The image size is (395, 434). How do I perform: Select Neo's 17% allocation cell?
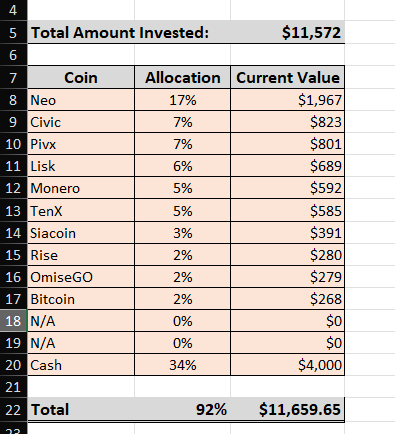182,100
